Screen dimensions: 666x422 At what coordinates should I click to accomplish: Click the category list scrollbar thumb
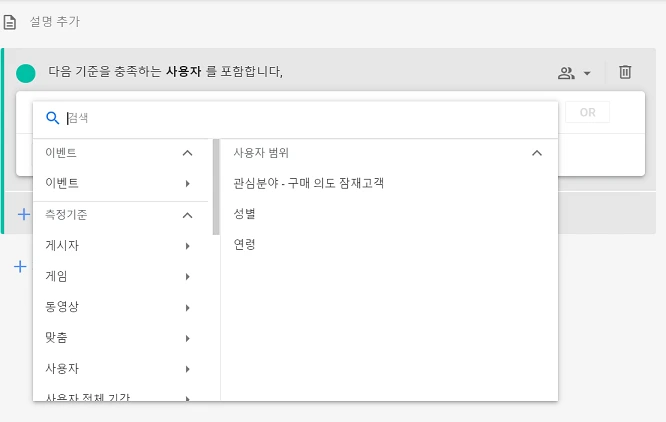(216, 187)
